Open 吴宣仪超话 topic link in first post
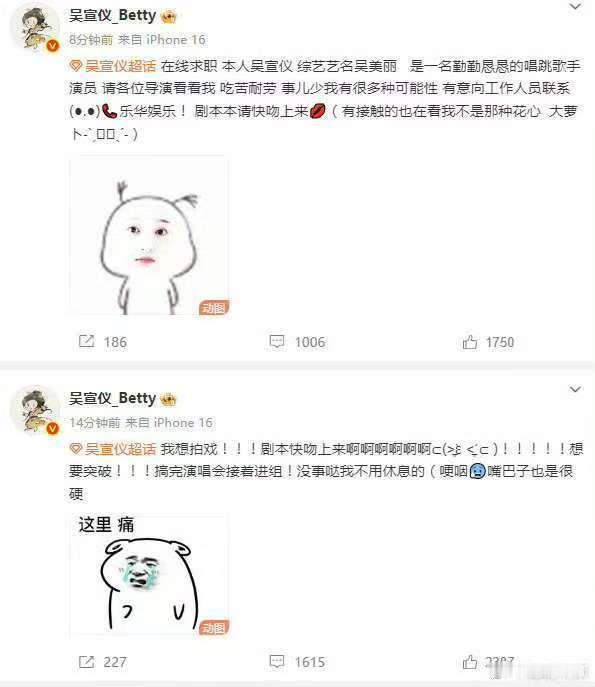 pos(113,66)
